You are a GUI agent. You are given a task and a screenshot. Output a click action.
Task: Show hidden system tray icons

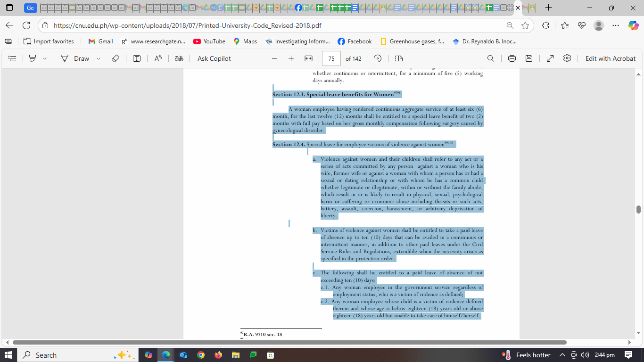(562, 355)
